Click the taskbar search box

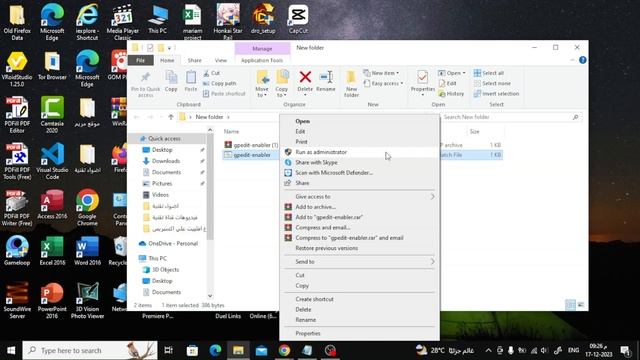click(x=90, y=350)
